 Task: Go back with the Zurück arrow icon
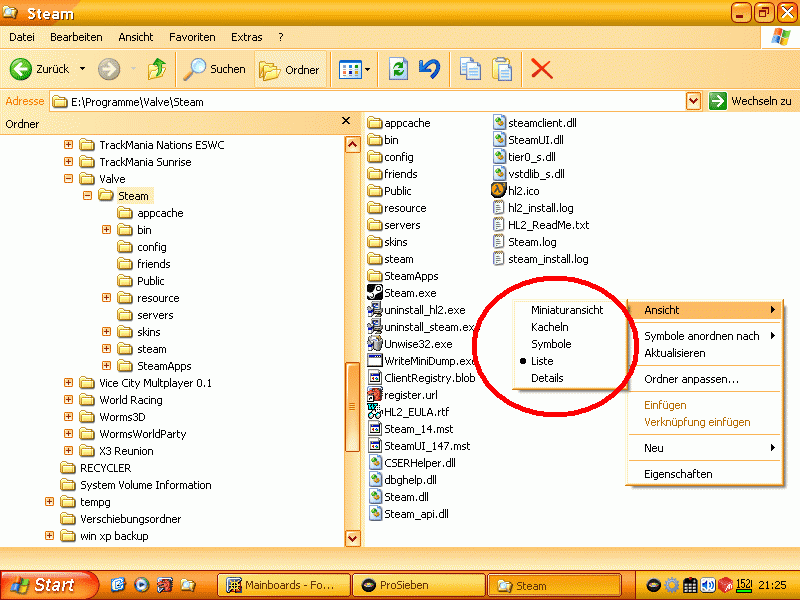click(21, 69)
